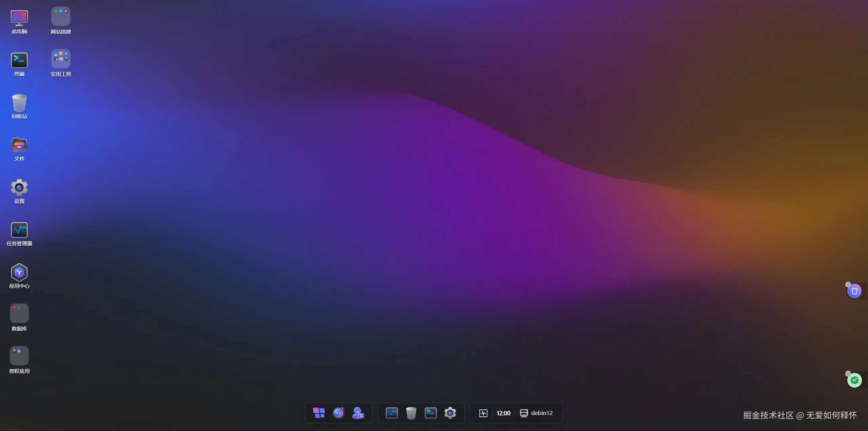Image resolution: width=868 pixels, height=431 pixels.
Task: Open the 此电脑 desktop icon
Action: click(19, 18)
